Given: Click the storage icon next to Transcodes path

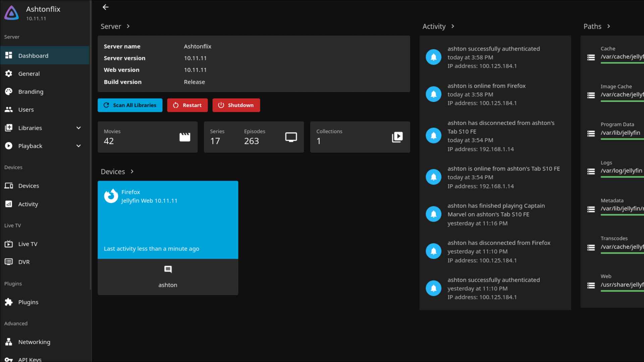Looking at the screenshot, I should coord(591,247).
